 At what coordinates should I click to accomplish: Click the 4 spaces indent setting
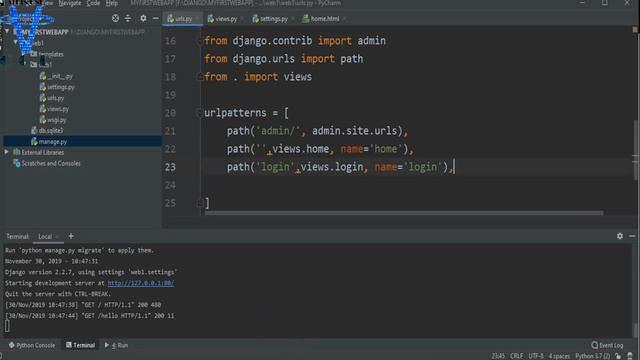click(559, 356)
